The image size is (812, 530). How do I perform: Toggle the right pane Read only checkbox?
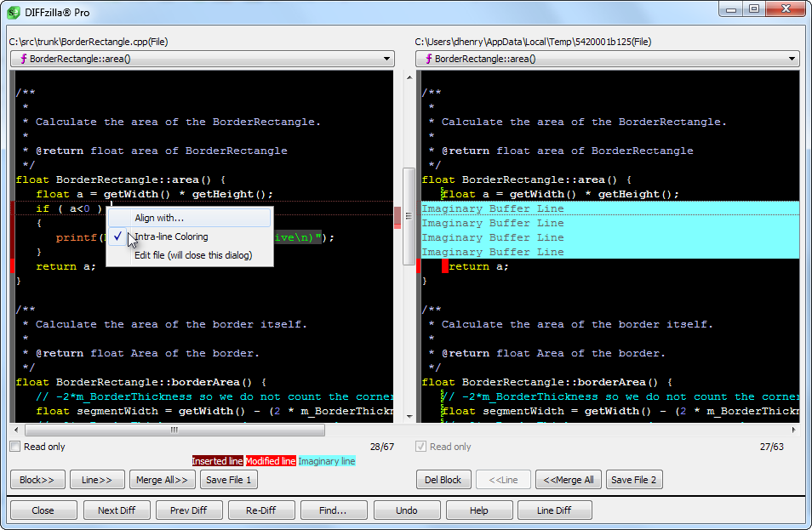[420, 447]
